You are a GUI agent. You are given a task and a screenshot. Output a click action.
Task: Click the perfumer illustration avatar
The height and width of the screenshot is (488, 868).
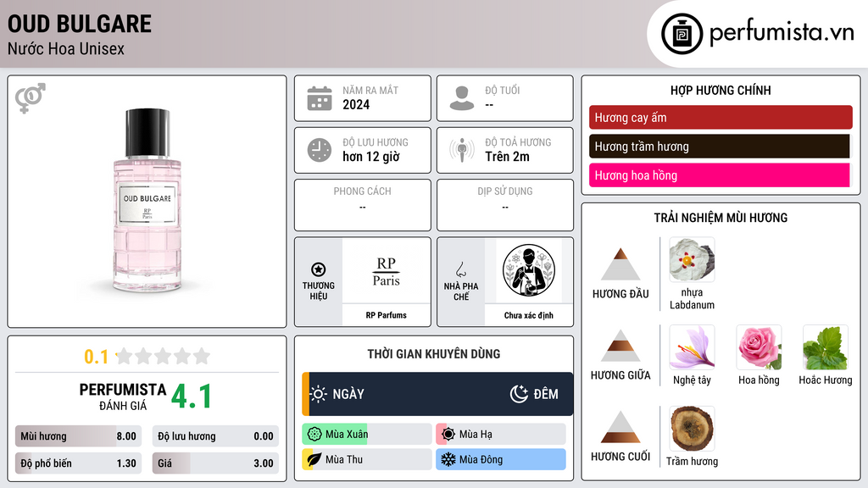pos(529,270)
